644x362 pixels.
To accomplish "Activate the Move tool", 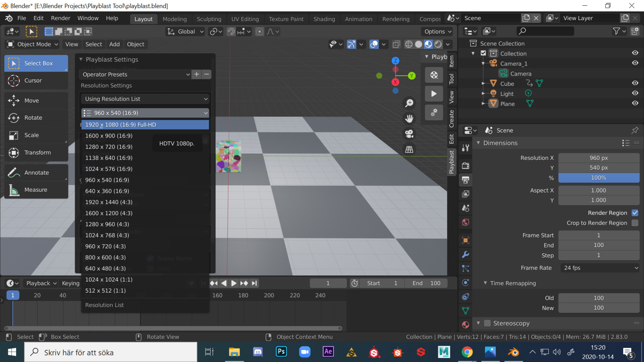I will tap(36, 101).
